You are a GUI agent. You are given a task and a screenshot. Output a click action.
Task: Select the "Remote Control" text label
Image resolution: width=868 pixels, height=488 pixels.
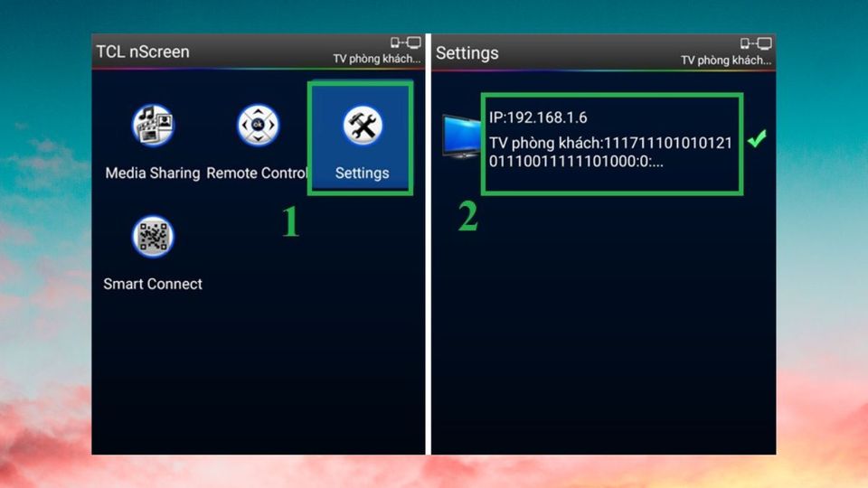257,173
